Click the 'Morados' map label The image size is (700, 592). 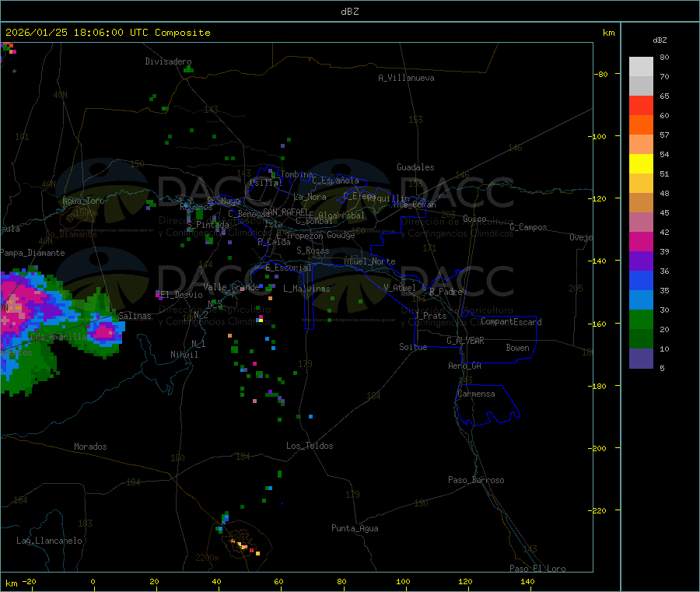click(90, 447)
